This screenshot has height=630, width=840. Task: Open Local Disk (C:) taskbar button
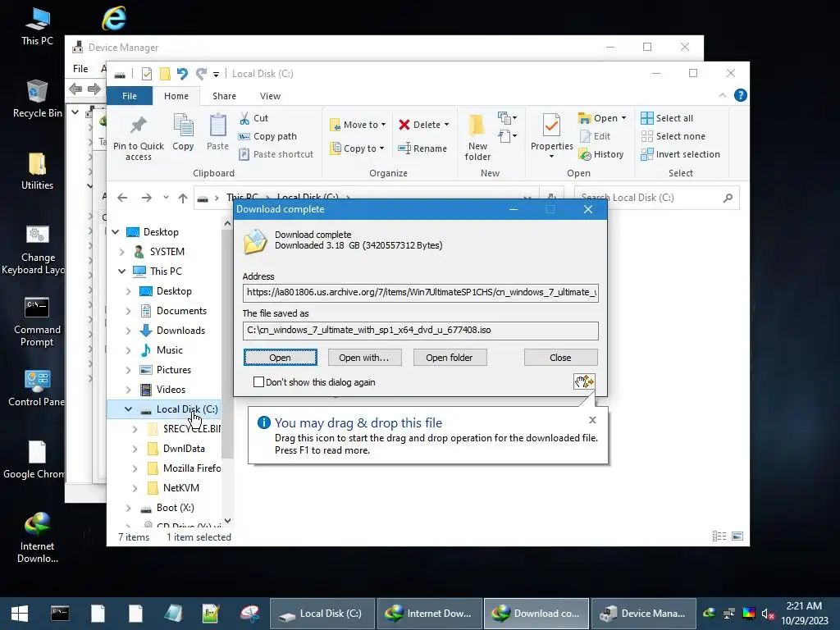(322, 614)
